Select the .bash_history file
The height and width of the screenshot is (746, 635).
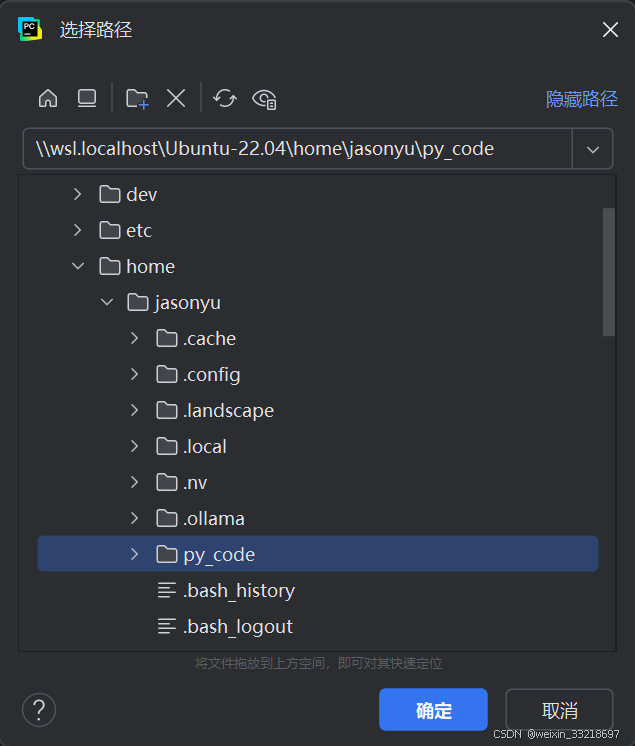(x=318, y=590)
